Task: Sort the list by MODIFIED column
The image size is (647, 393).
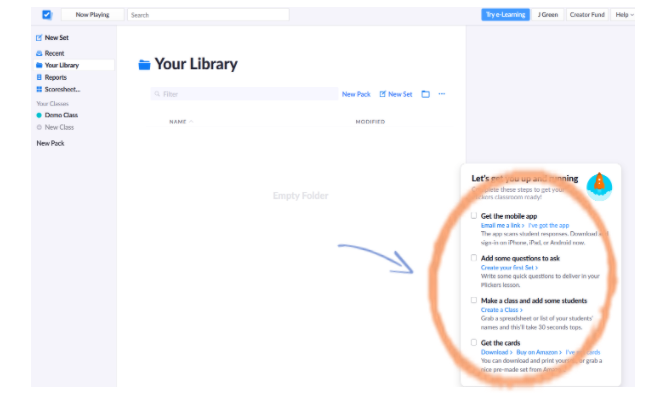Action: (x=370, y=122)
